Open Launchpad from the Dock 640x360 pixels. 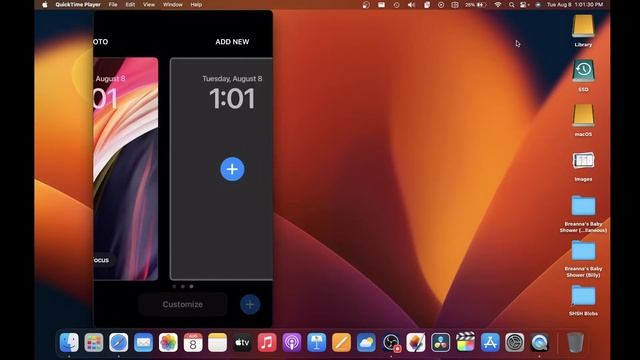click(94, 342)
